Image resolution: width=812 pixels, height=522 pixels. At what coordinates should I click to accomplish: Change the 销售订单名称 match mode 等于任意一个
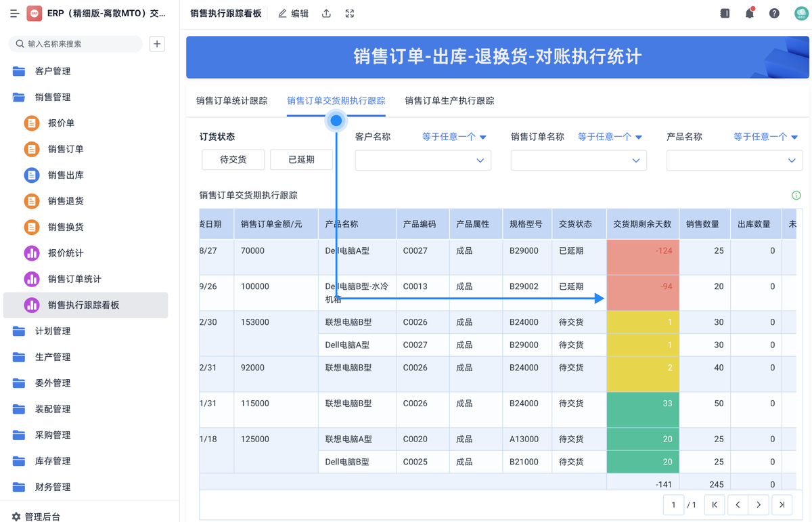click(605, 136)
